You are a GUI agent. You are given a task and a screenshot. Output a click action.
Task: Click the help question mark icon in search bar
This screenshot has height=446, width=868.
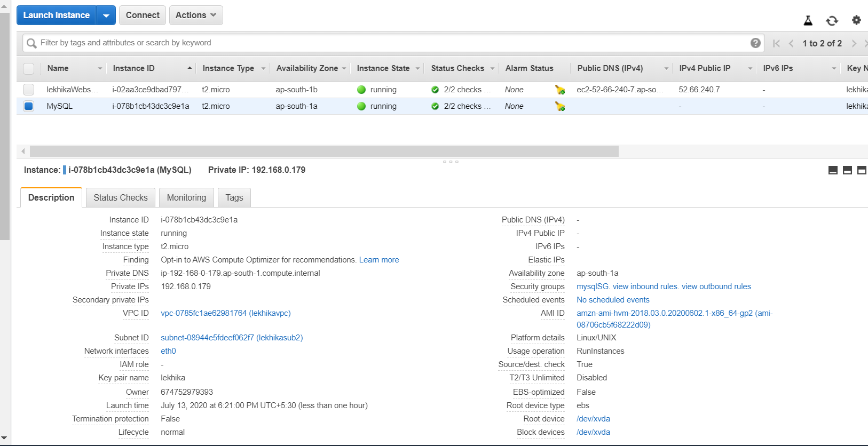coord(755,43)
